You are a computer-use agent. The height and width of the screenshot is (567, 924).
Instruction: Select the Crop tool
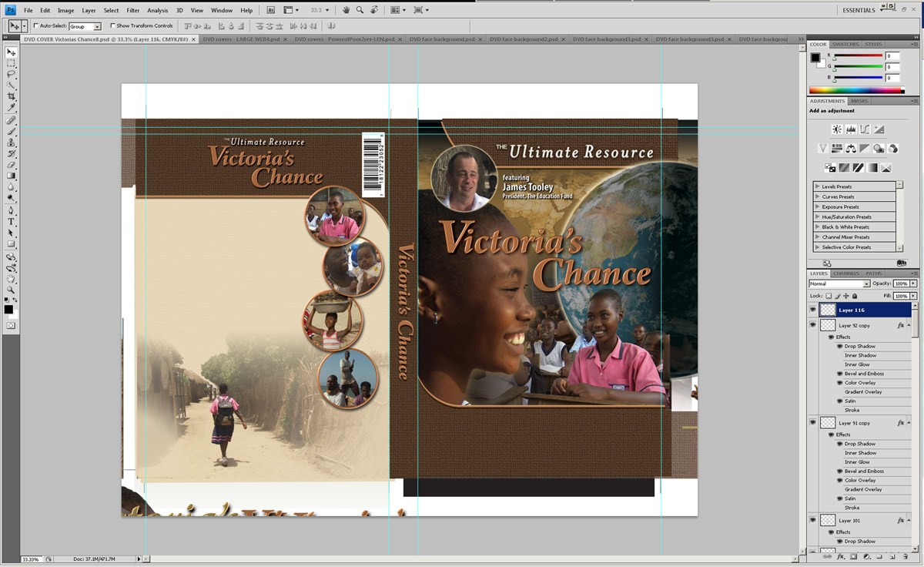coord(12,97)
